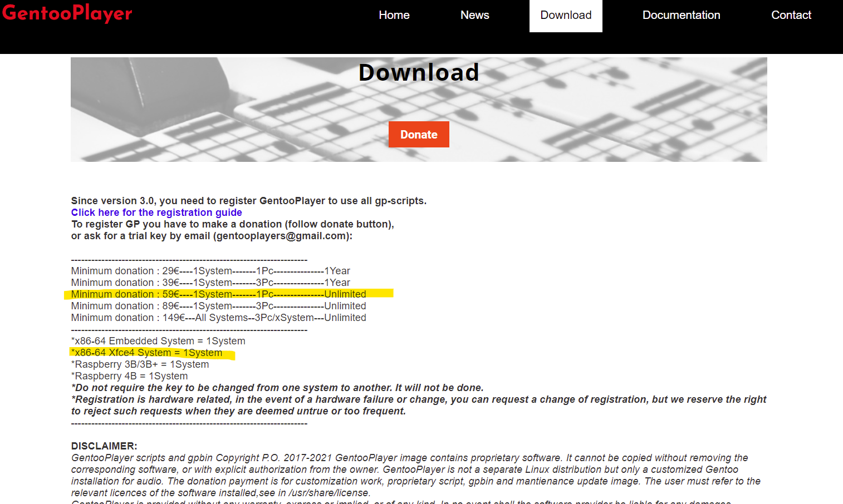Viewport: 843px width, 504px height.
Task: Open the Home menu item
Action: tap(394, 15)
